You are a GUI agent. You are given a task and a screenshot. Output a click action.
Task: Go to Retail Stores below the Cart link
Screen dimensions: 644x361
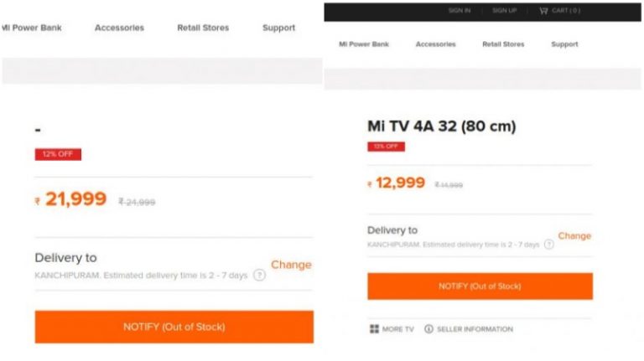click(x=503, y=44)
